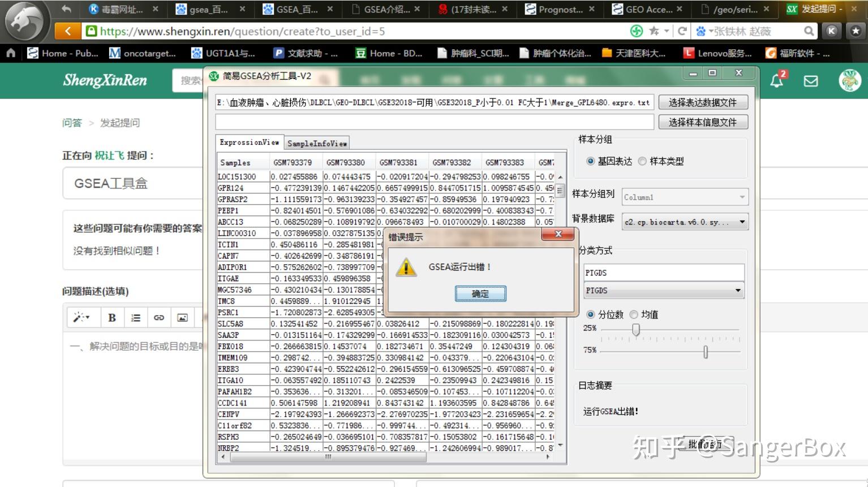
Task: Open the 背景数据库 biocarta dropdown
Action: click(741, 222)
